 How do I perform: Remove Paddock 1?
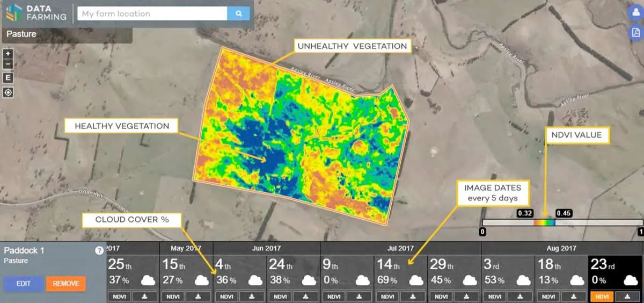click(x=66, y=284)
